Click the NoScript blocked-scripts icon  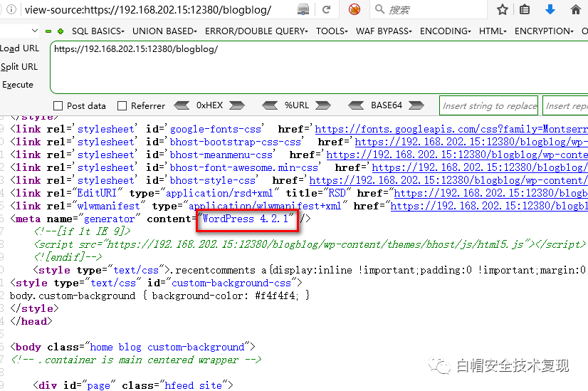point(355,9)
